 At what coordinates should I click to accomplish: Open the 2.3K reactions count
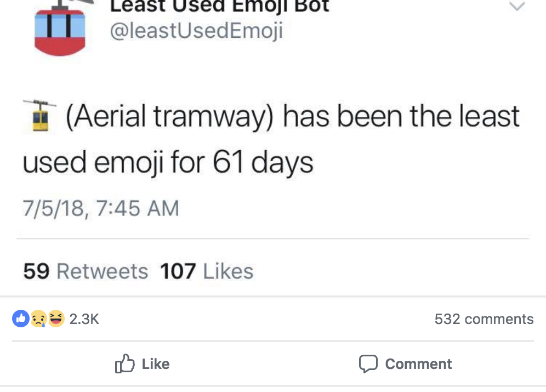pos(84,319)
